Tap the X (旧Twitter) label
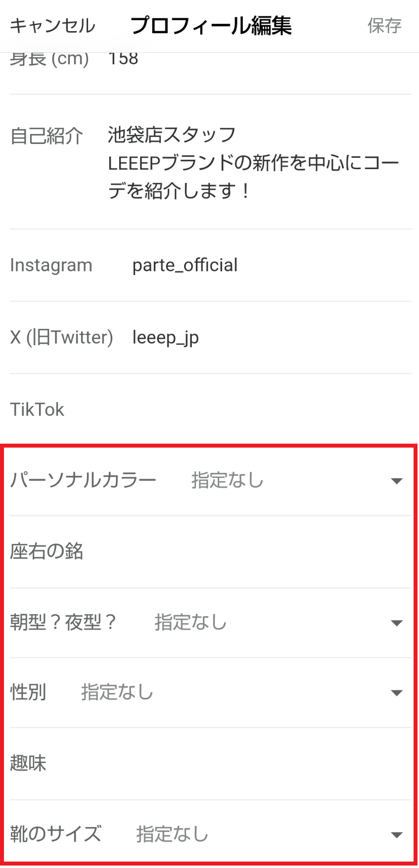The height and width of the screenshot is (868, 419). pyautogui.click(x=61, y=337)
